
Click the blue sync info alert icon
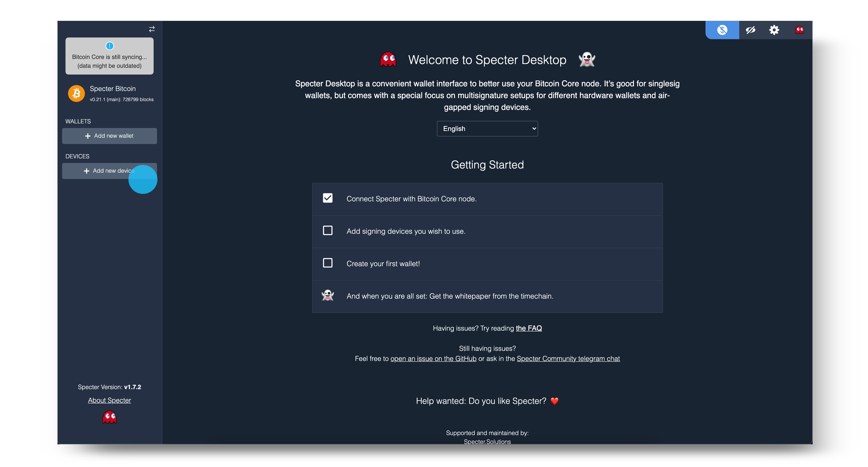(x=109, y=46)
